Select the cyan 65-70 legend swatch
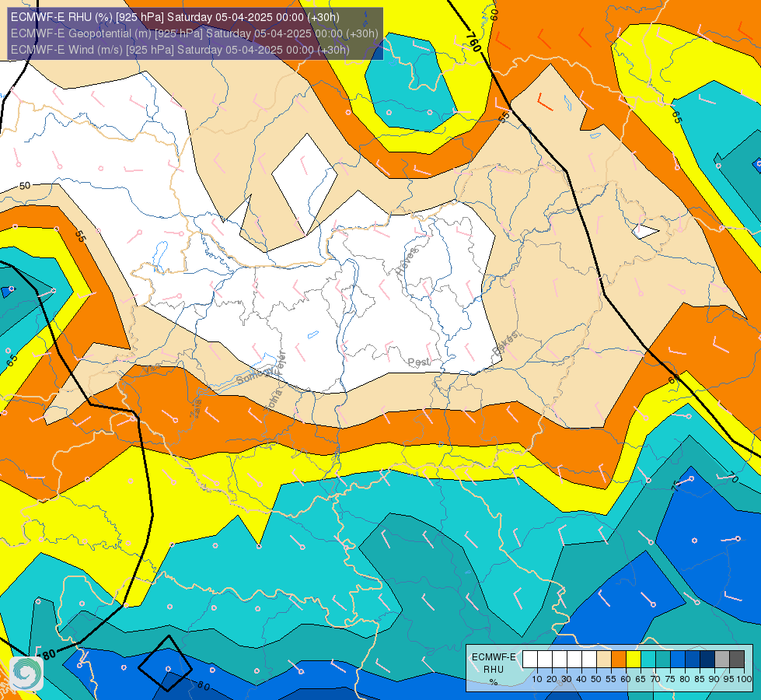This screenshot has height=700, width=761. (648, 660)
